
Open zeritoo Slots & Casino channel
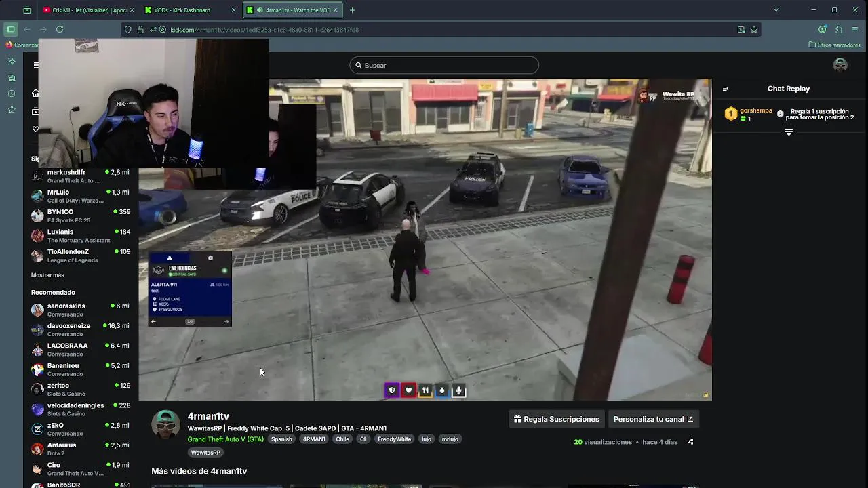[81, 389]
